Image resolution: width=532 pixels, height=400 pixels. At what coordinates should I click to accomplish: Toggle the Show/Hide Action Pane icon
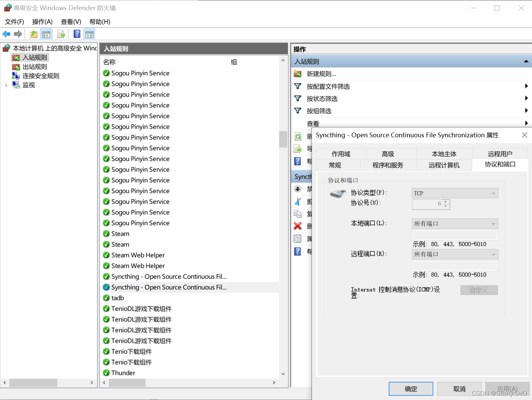(x=89, y=34)
